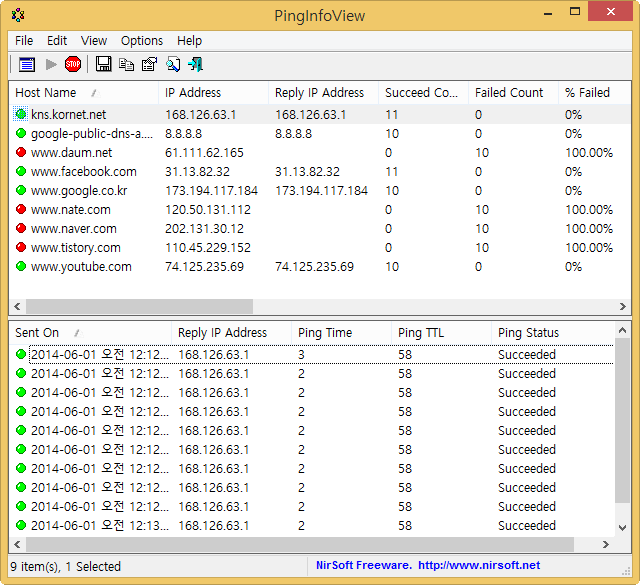Click the Exit door icon in toolbar
The width and height of the screenshot is (640, 585).
pos(196,65)
